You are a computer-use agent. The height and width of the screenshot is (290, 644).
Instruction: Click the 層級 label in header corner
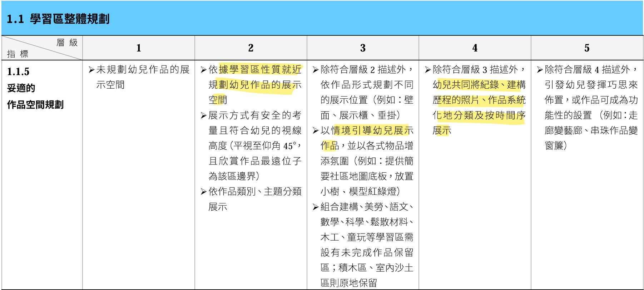(67, 43)
